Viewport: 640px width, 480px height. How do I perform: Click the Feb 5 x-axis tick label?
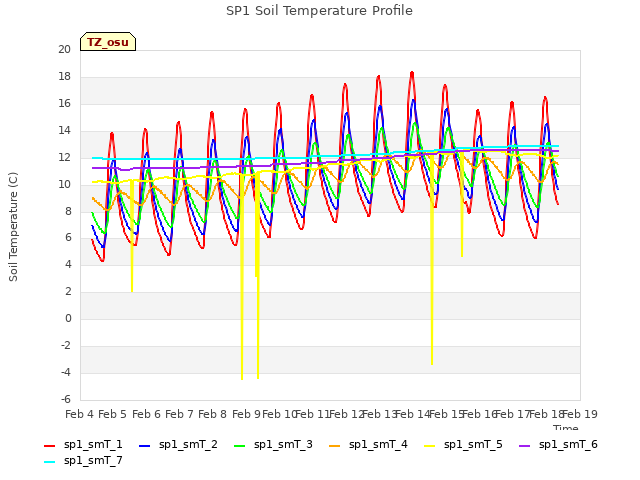click(x=113, y=414)
